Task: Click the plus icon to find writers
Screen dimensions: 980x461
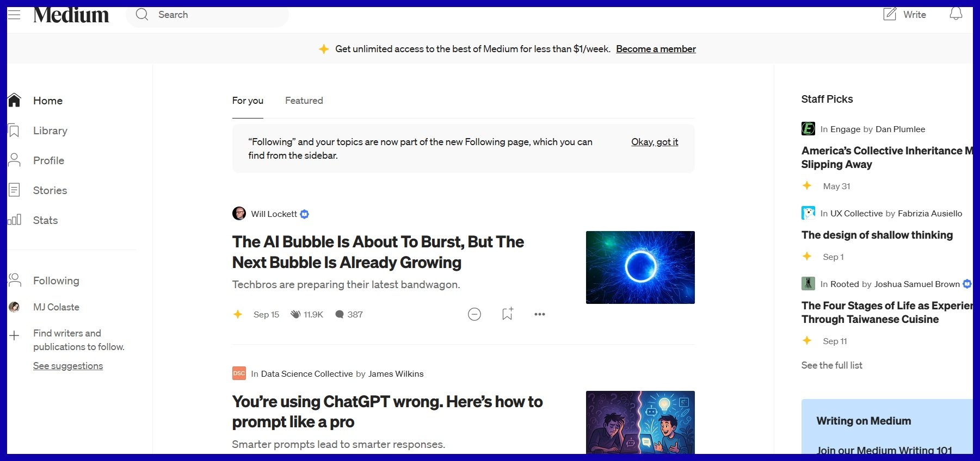Action: (15, 335)
